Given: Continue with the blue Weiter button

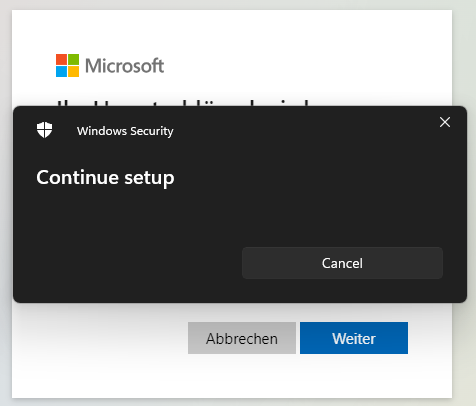Looking at the screenshot, I should click(354, 338).
